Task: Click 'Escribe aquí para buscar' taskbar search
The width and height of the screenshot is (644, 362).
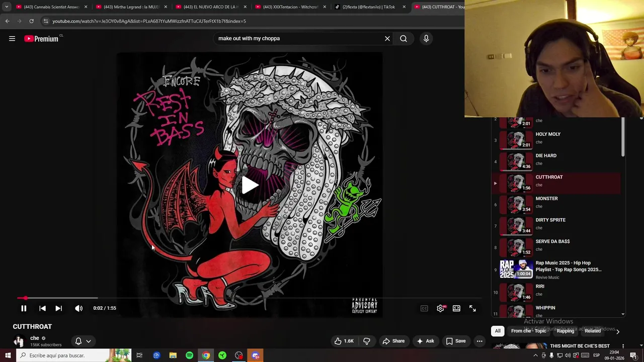Action: click(x=73, y=355)
